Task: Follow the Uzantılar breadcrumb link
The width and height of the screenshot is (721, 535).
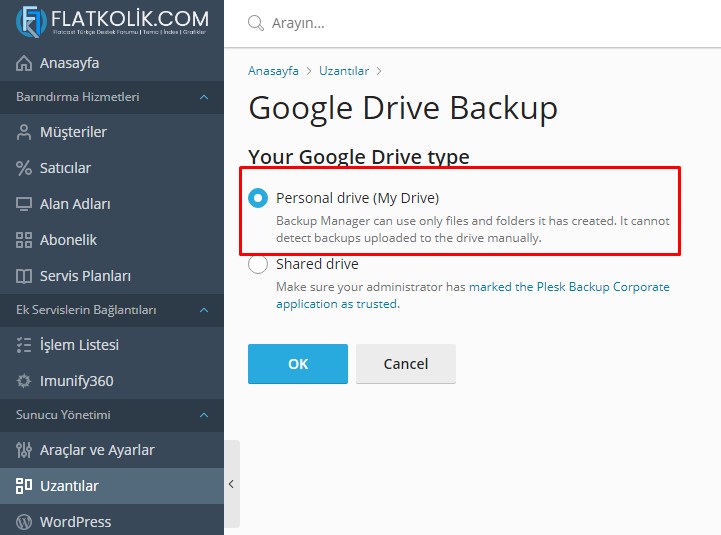Action: coord(344,71)
